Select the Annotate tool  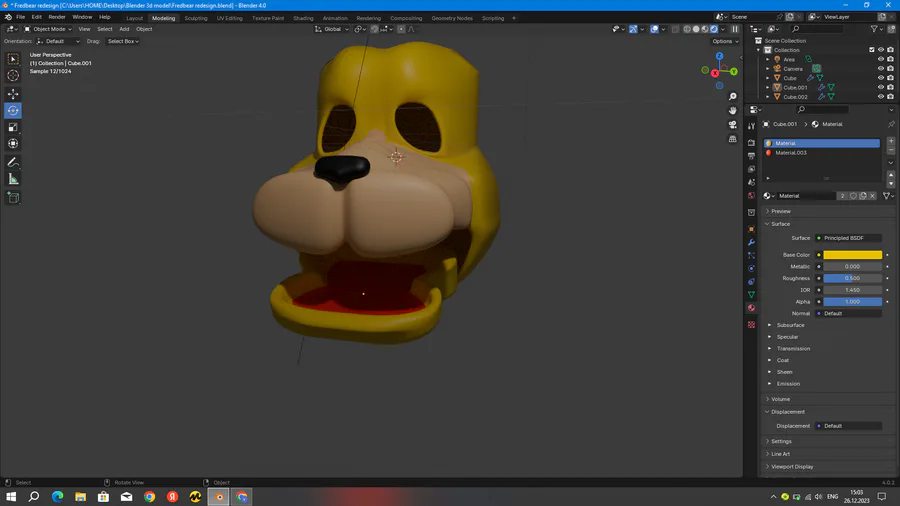(x=13, y=162)
